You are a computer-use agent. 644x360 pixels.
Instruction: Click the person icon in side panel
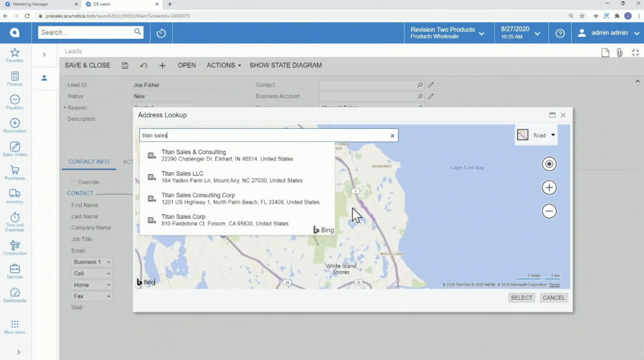45,78
